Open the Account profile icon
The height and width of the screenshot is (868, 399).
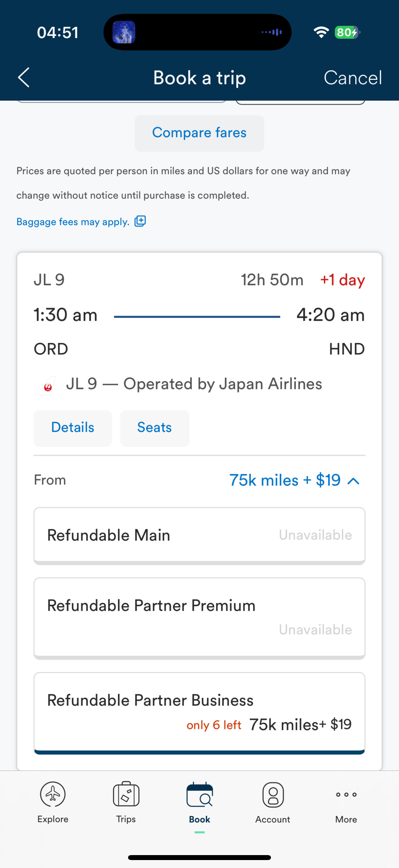pyautogui.click(x=273, y=795)
